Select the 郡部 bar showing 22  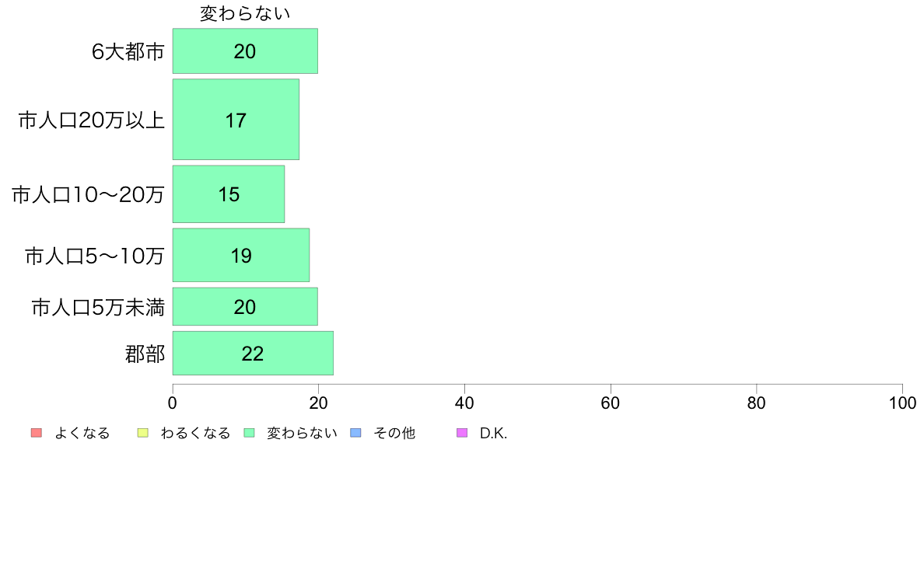pos(253,354)
